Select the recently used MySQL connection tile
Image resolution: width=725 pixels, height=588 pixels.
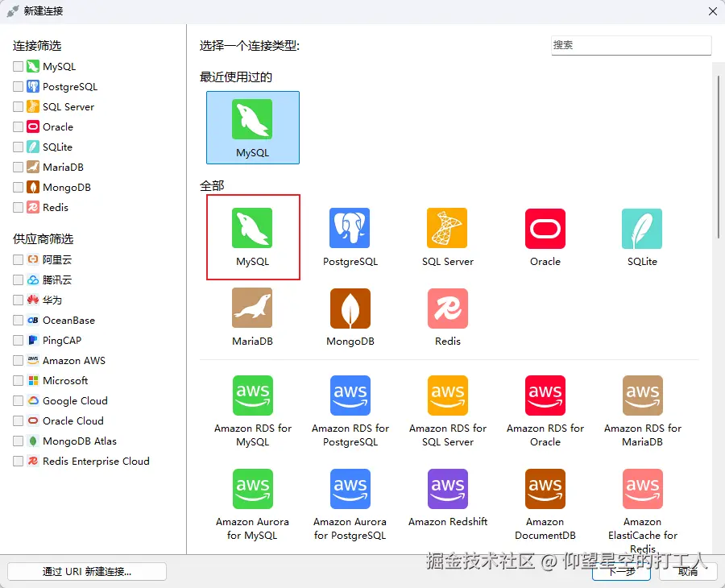pos(252,127)
